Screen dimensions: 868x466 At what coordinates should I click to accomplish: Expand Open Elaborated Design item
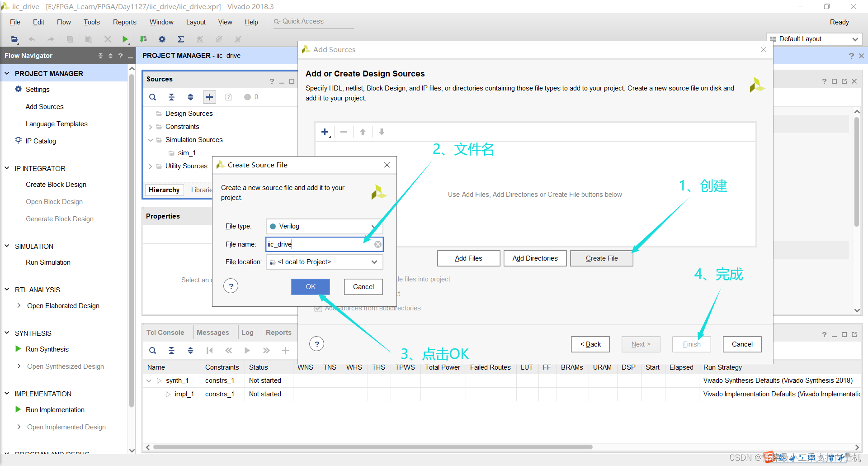(x=19, y=305)
